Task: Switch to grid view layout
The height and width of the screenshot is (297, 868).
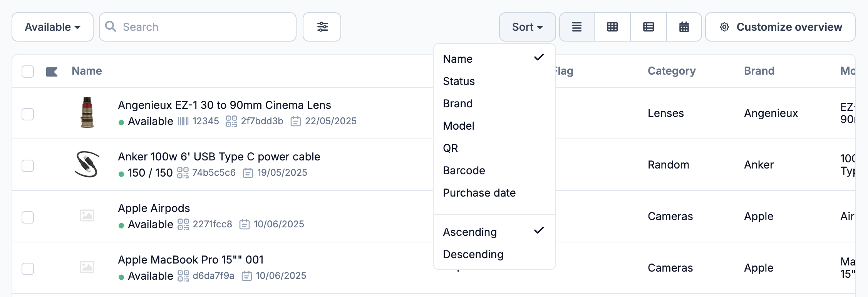Action: point(612,27)
